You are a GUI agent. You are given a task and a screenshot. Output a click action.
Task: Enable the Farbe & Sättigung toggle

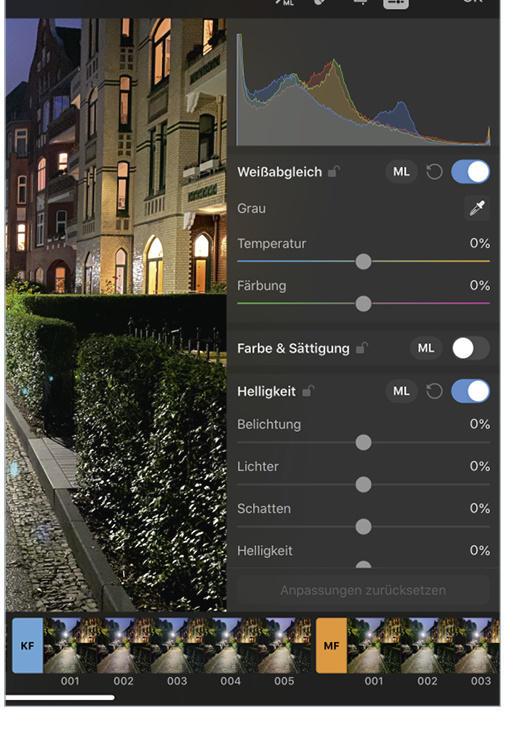point(471,348)
